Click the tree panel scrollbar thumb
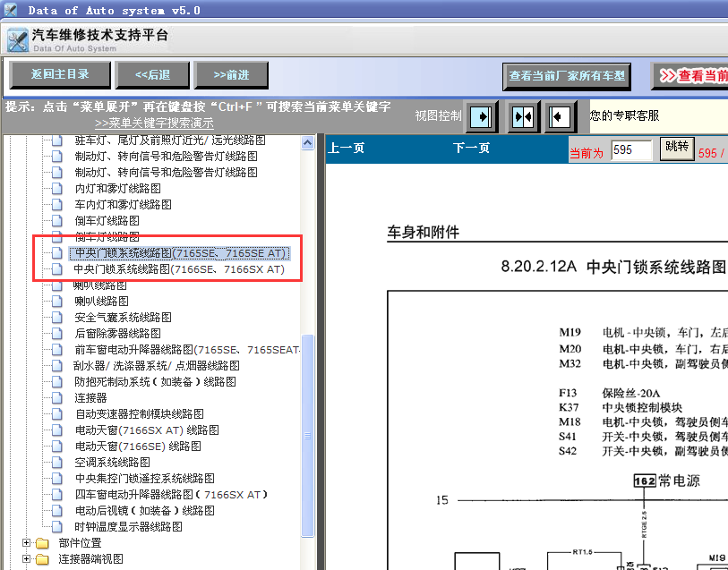Viewport: 728px width, 570px height. coord(307,436)
